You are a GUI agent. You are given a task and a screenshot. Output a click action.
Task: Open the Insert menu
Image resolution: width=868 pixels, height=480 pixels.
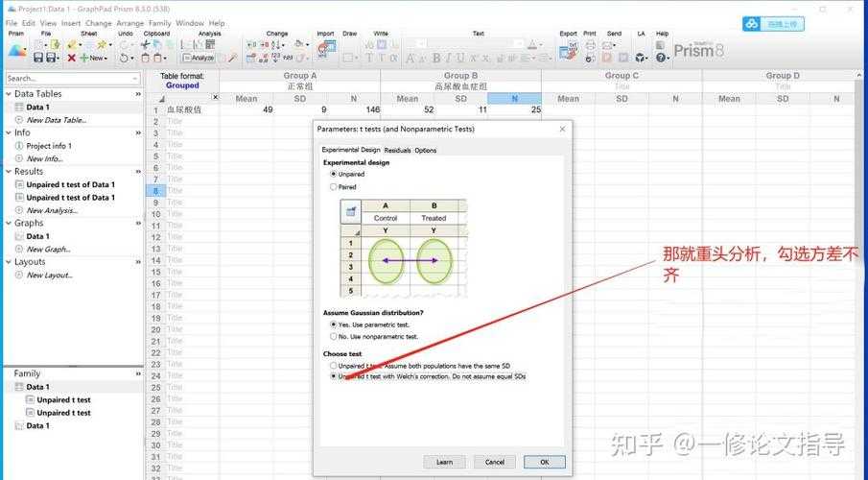point(71,23)
